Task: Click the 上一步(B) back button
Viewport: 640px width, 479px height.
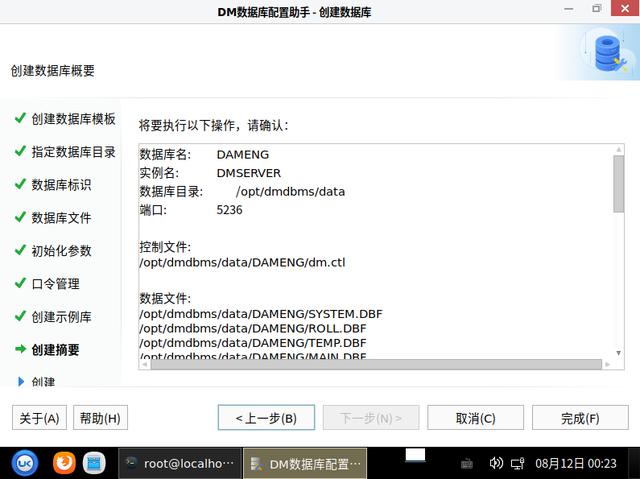Action: pyautogui.click(x=266, y=418)
